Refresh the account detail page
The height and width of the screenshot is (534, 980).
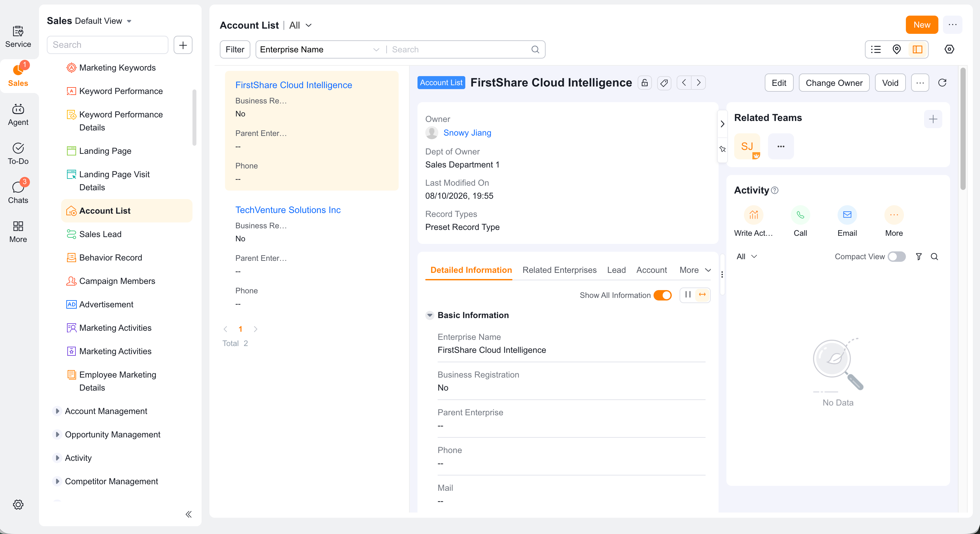pyautogui.click(x=942, y=83)
